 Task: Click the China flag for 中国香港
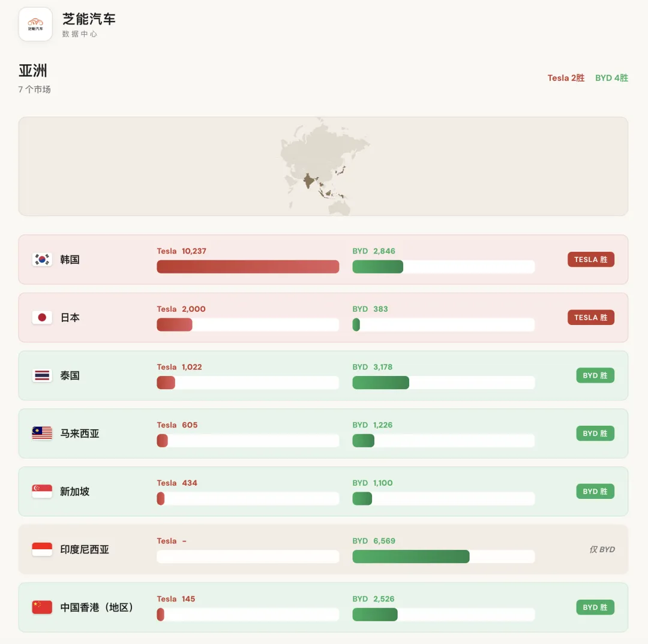tap(42, 607)
